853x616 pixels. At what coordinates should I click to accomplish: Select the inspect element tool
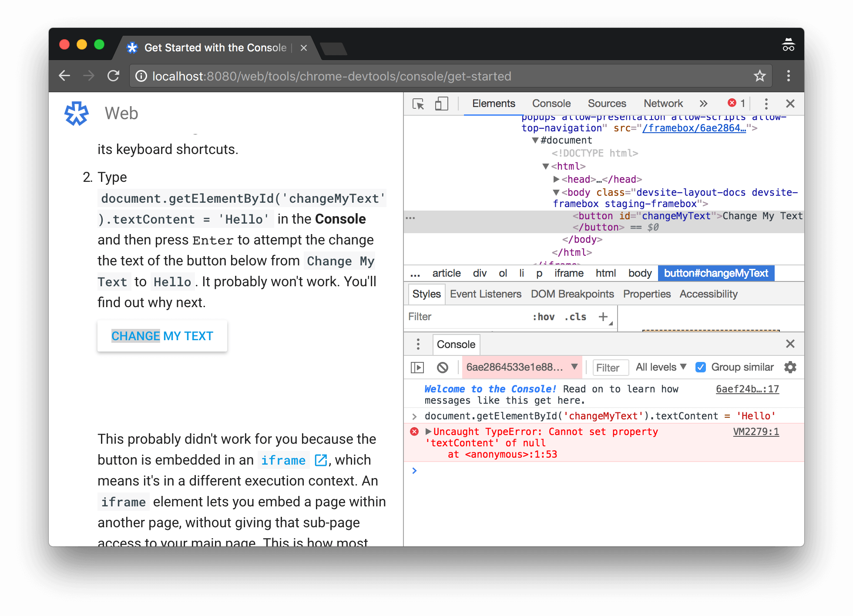point(419,104)
